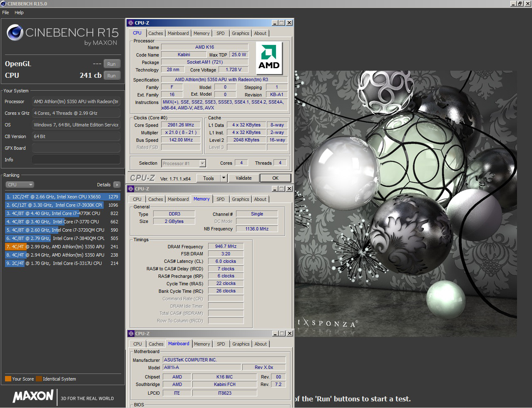The height and width of the screenshot is (408, 532).
Task: Switch to SPD tab in middle CPU-Z window
Action: tap(221, 199)
